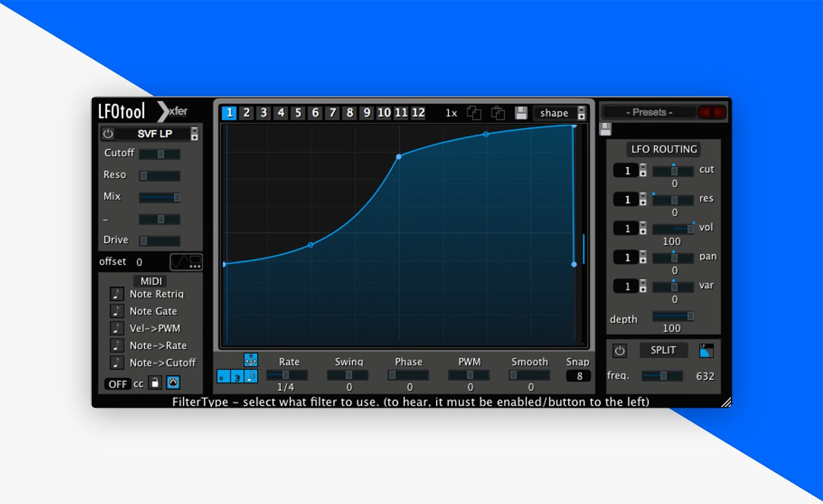Image resolution: width=823 pixels, height=504 pixels.
Task: Select LFO graph tab 7
Action: pos(332,113)
